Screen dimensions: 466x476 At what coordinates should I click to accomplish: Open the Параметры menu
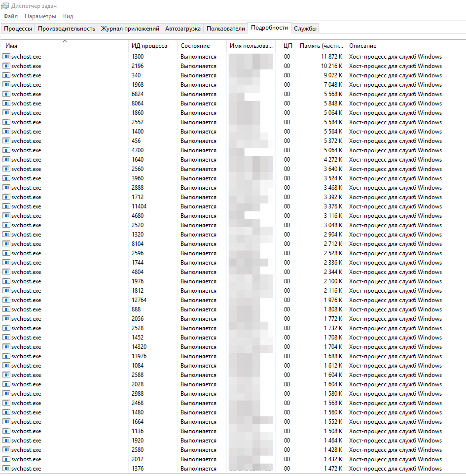[x=40, y=16]
